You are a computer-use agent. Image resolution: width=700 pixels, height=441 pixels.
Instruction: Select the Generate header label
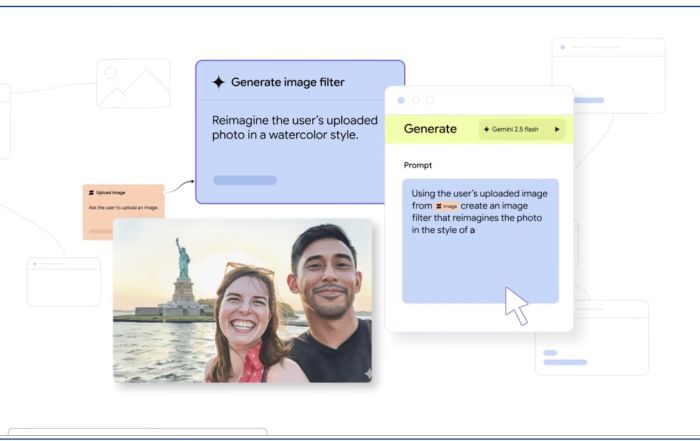(x=430, y=129)
